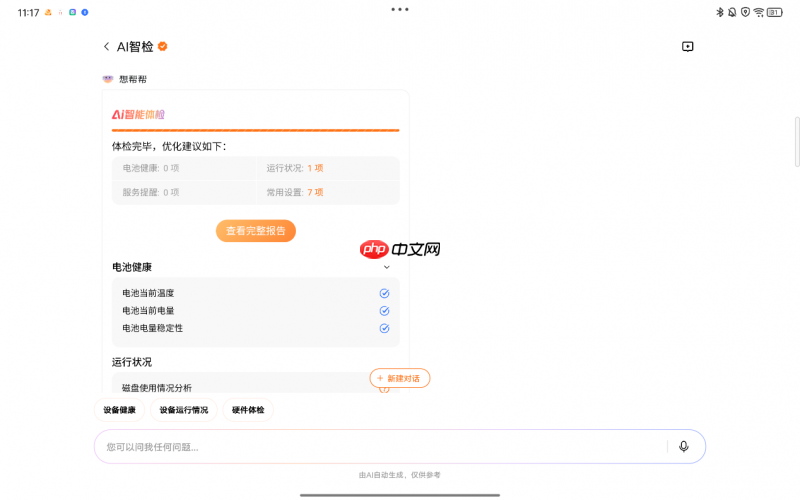Click the 电池当前温度 row label
The image size is (800, 500).
148,293
